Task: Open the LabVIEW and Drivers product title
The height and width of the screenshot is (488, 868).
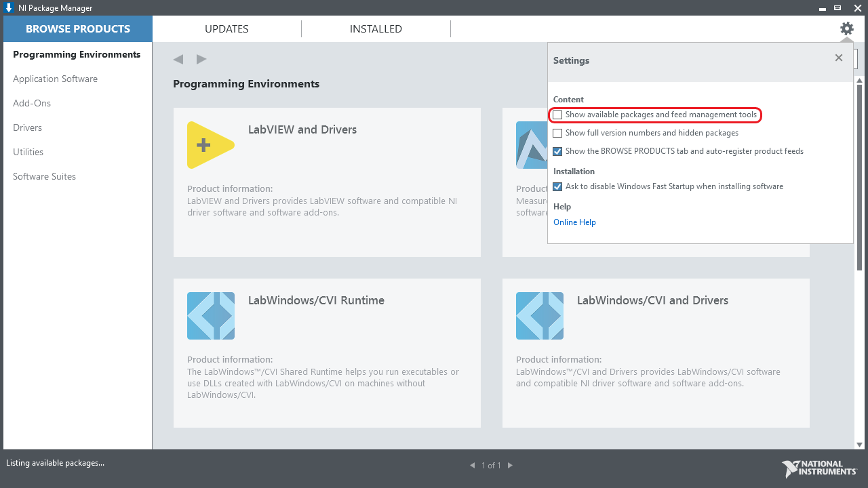Action: 302,129
